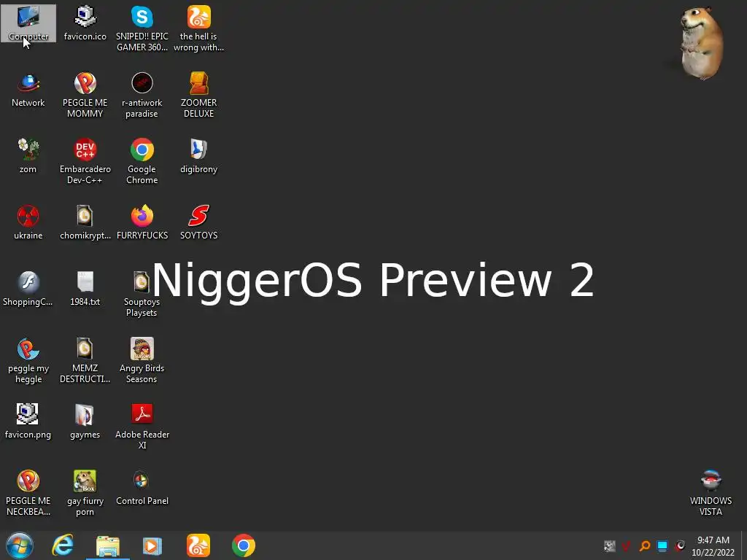Image resolution: width=747 pixels, height=560 pixels.
Task: Select the Computer desktop icon
Action: point(28,23)
